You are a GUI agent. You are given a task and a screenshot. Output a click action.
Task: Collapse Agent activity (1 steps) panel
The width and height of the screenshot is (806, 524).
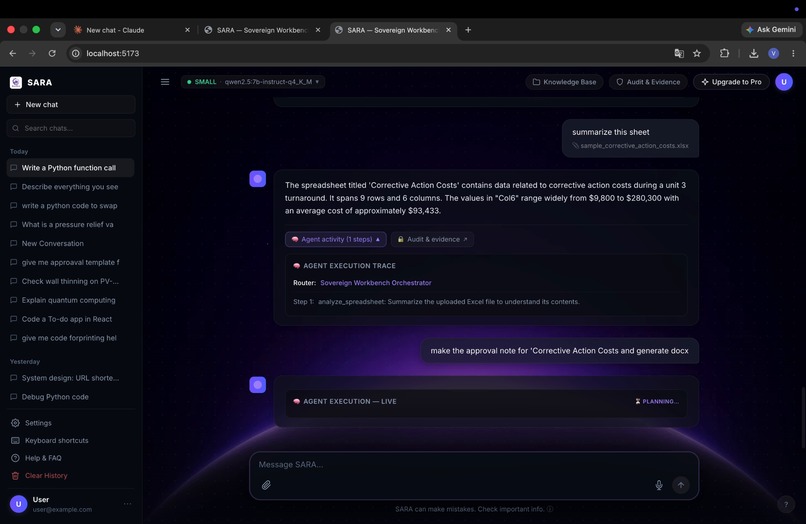[x=336, y=239]
